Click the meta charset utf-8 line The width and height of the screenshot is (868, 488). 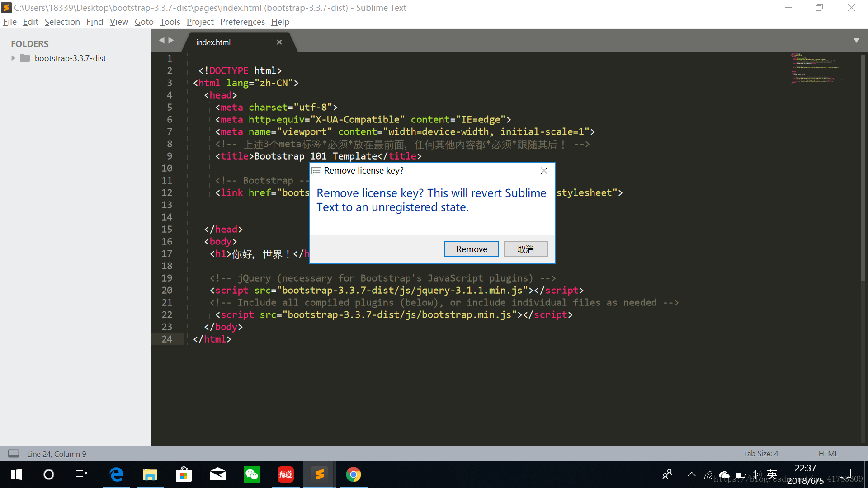(x=276, y=107)
